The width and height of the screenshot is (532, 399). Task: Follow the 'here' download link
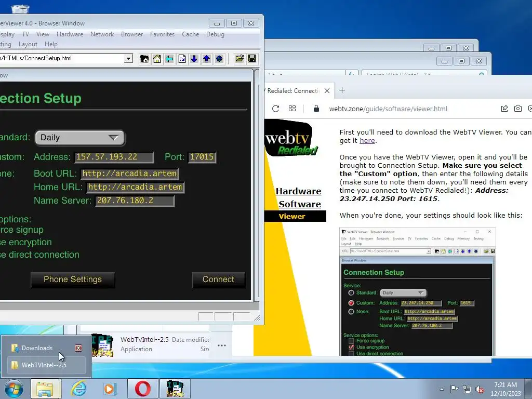click(367, 140)
